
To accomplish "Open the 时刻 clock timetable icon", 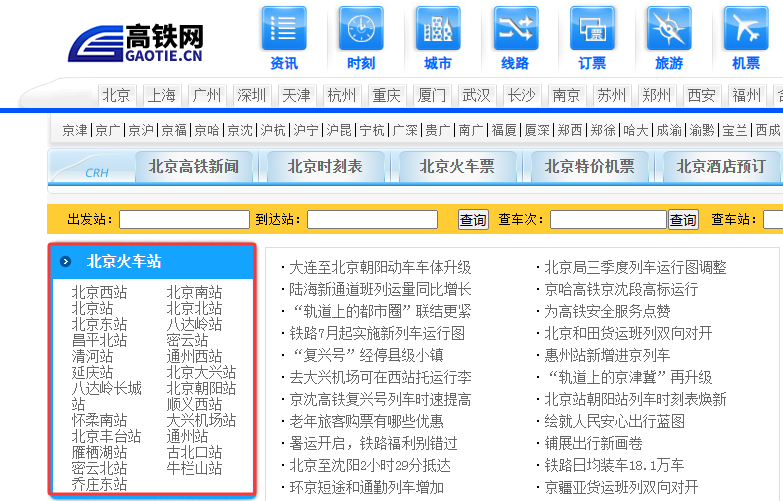I will 361,29.
